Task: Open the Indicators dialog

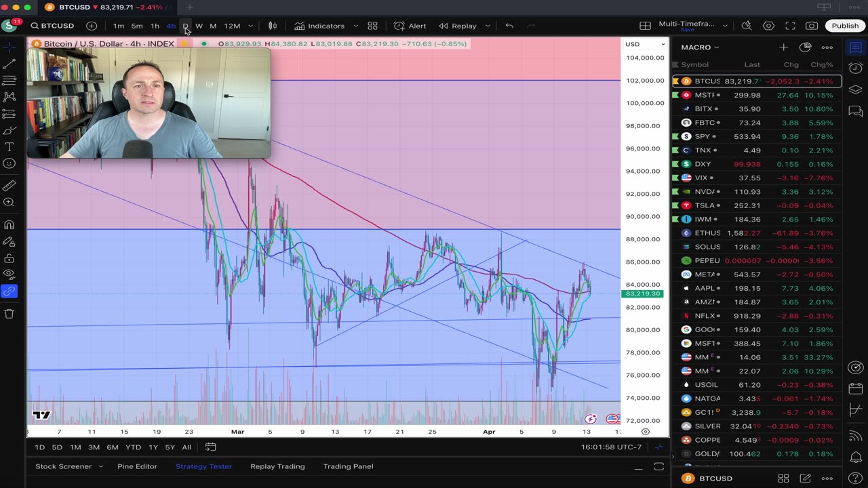Action: 319,26
